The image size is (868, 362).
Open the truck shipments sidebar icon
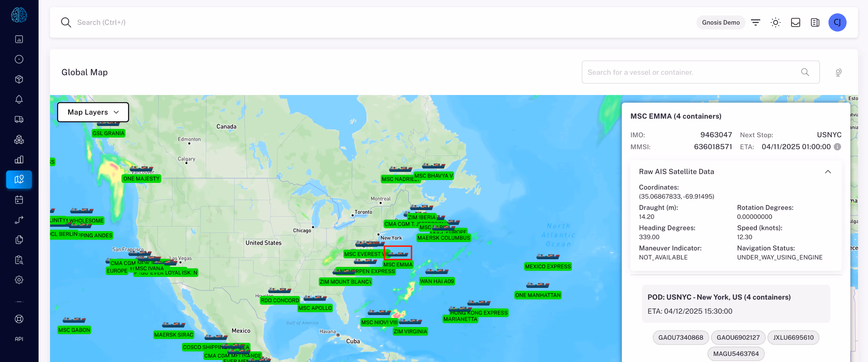(19, 119)
